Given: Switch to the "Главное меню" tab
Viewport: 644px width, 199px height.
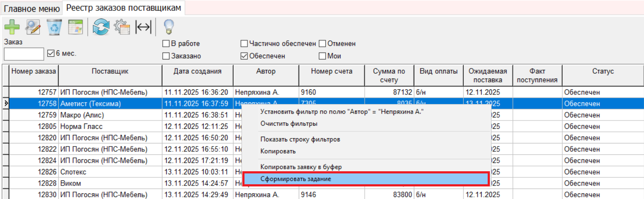Looking at the screenshot, I should pos(32,8).
